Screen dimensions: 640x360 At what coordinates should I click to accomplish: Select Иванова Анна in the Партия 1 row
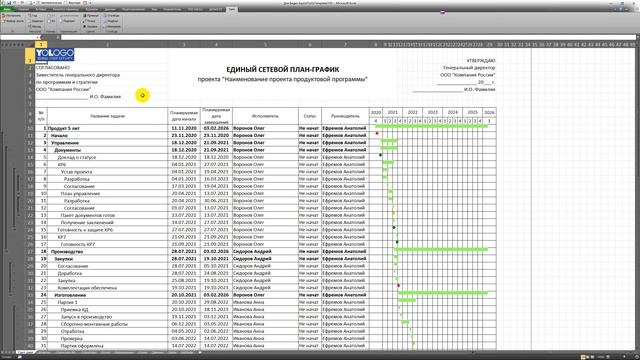(265, 302)
